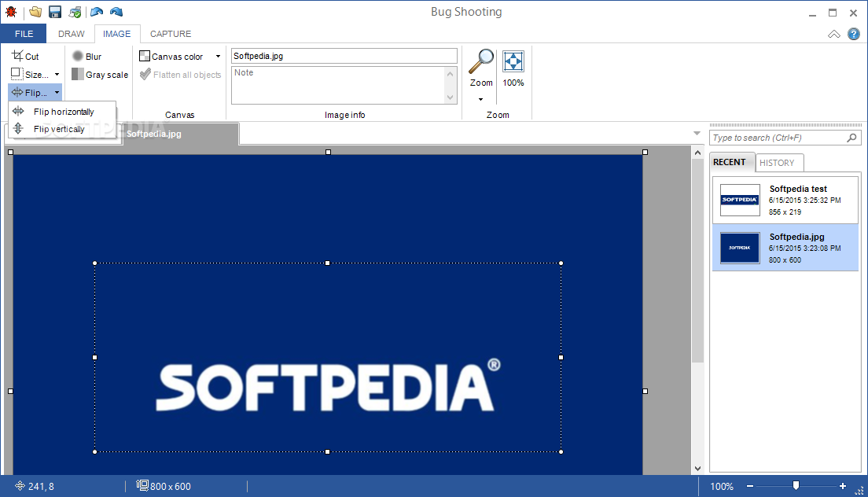Viewport: 868px width, 497px height.
Task: Click the 241, 8 coordinates text
Action: coord(41,486)
